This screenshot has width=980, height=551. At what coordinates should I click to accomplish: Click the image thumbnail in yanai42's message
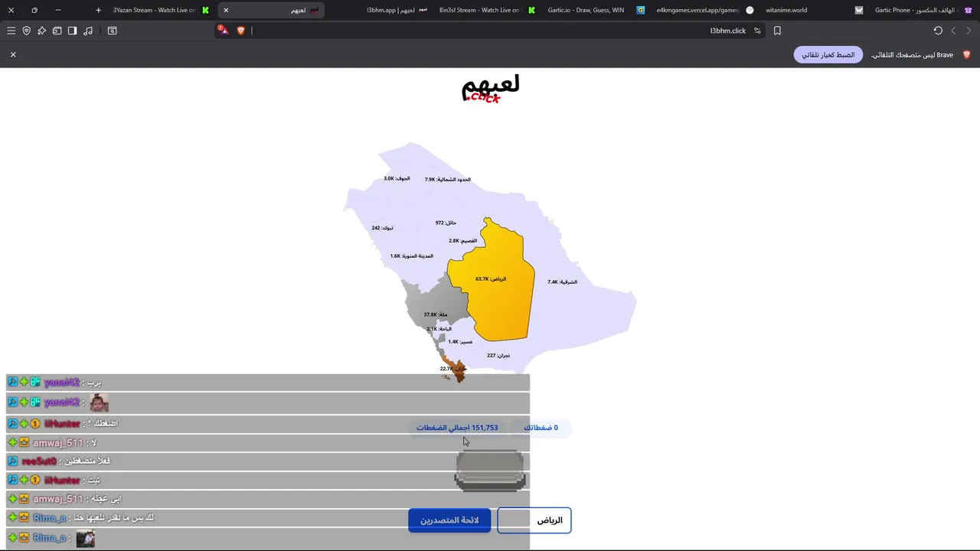[x=100, y=403]
